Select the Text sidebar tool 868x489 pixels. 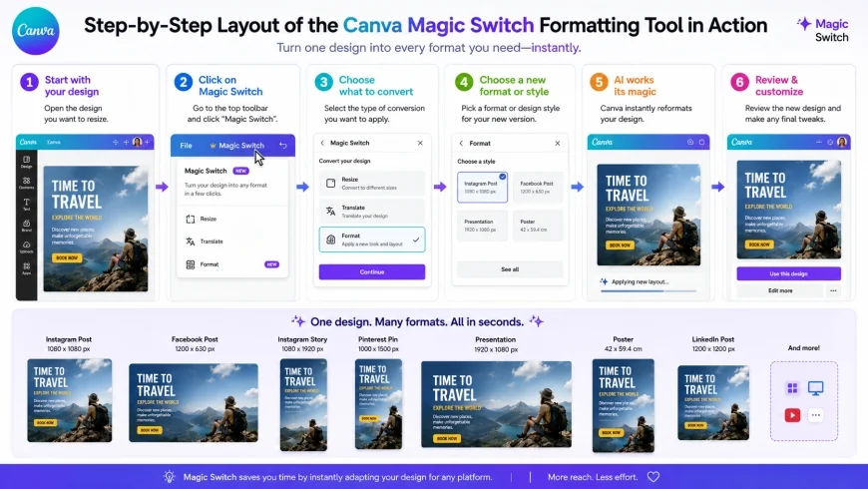[x=26, y=204]
